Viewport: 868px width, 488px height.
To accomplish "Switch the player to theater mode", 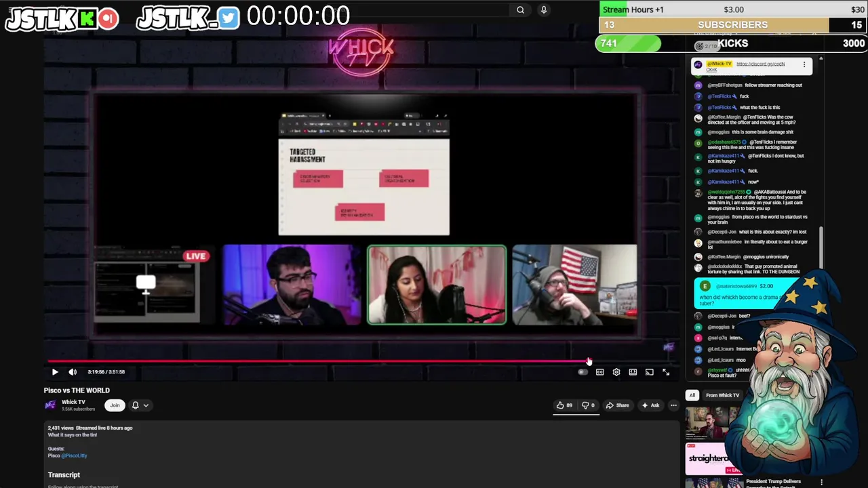I will click(633, 372).
